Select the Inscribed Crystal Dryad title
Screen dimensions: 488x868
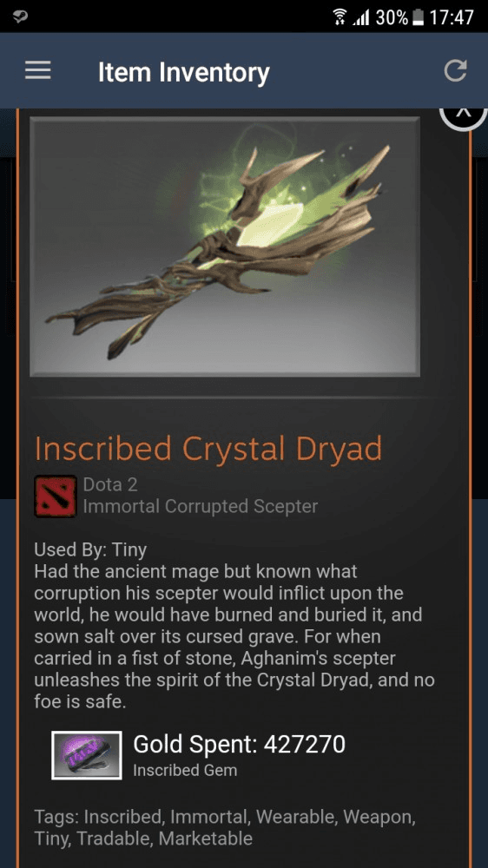click(x=208, y=449)
